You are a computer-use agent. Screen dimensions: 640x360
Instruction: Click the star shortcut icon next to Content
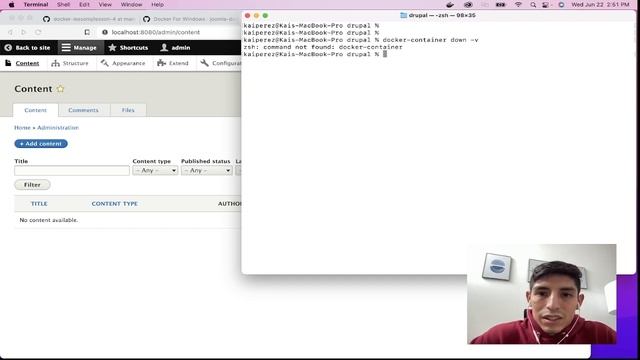[60, 89]
